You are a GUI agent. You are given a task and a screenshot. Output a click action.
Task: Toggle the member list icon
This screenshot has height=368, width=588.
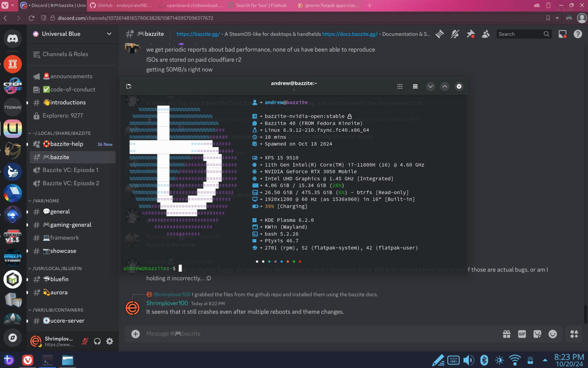[486, 34]
